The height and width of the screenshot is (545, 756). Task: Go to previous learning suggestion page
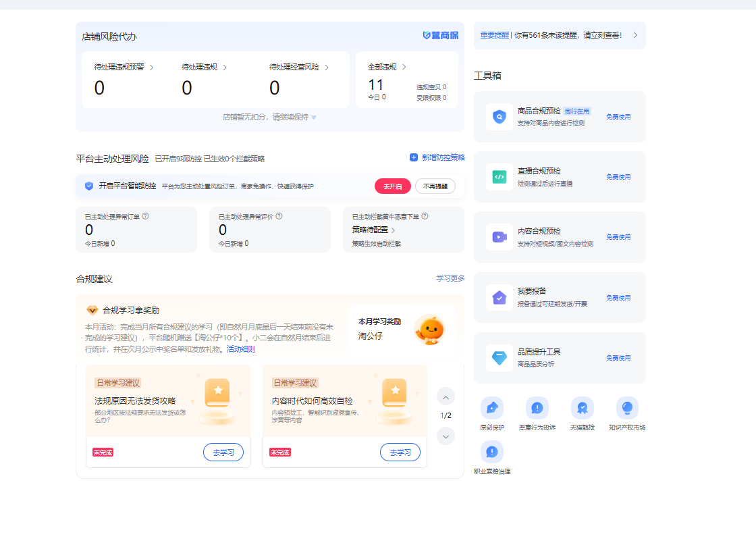pos(446,396)
